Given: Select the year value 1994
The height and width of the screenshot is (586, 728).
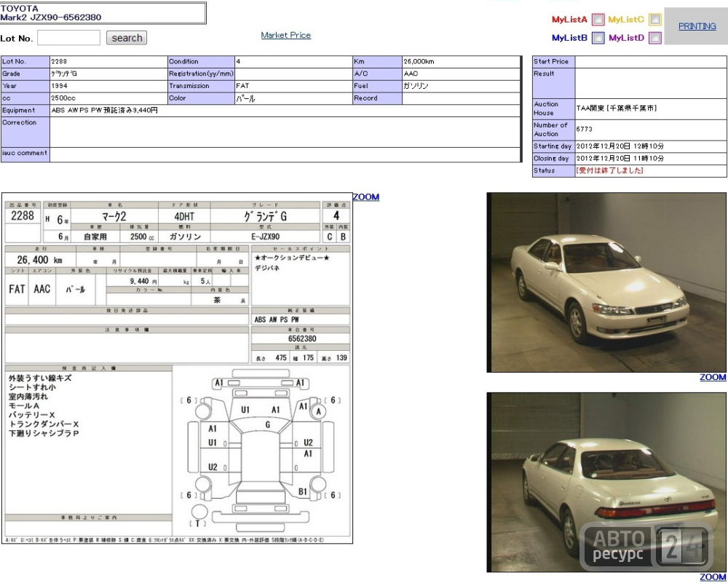Looking at the screenshot, I should (x=59, y=86).
